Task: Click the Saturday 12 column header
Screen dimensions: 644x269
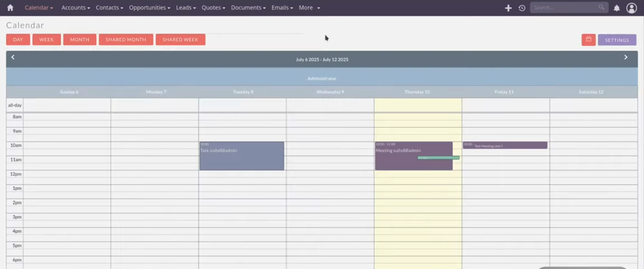Action: 591,92
